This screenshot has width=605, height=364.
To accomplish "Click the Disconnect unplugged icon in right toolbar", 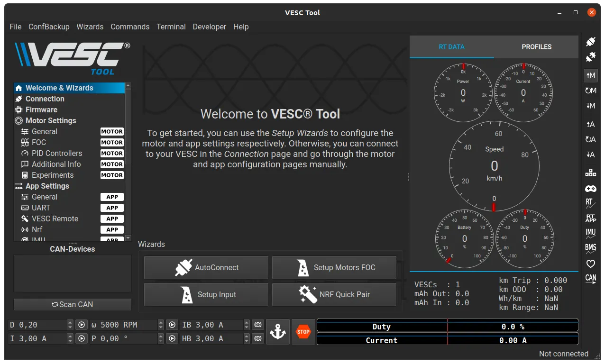I will tap(590, 57).
